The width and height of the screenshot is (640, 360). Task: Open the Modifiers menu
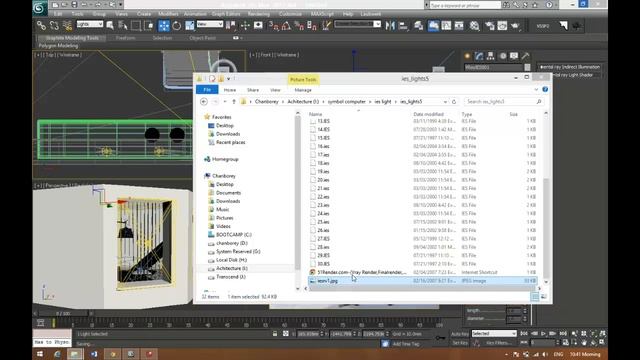tap(168, 14)
